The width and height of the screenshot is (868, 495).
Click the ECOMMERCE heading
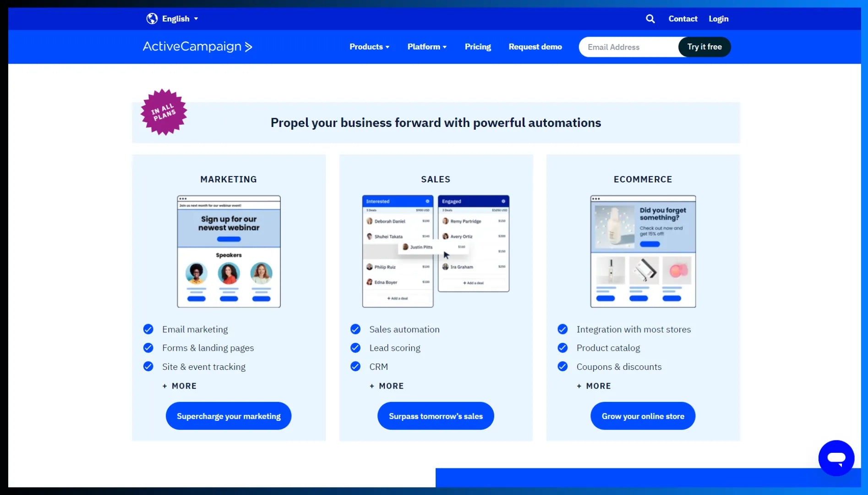[x=643, y=179]
